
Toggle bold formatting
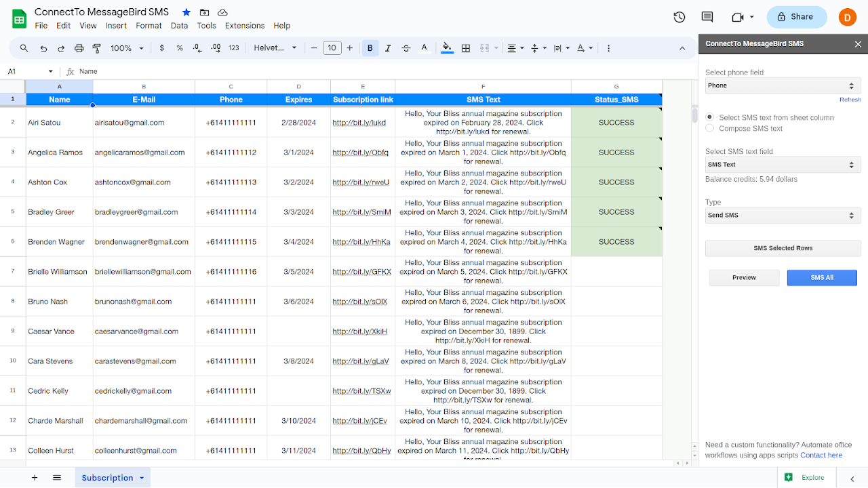point(370,48)
